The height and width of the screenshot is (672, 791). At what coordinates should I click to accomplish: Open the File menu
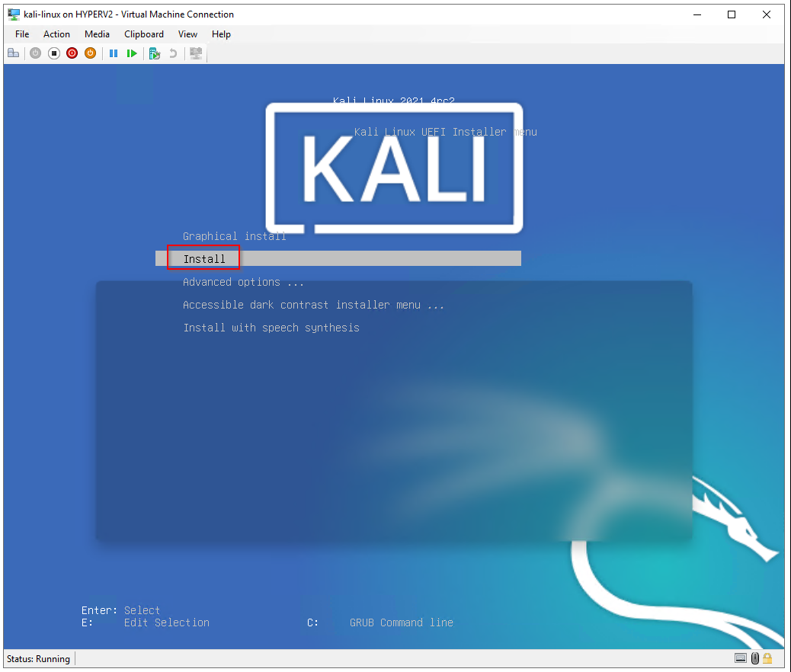point(22,34)
